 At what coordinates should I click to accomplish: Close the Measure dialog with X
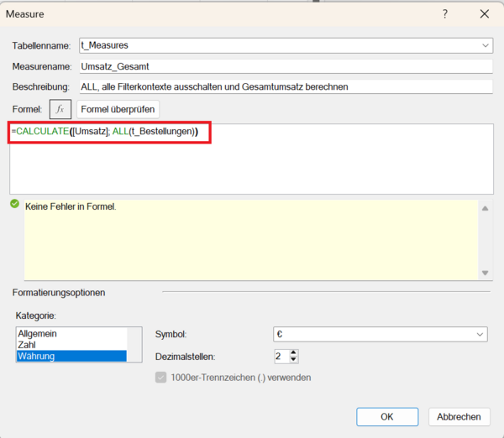(484, 14)
